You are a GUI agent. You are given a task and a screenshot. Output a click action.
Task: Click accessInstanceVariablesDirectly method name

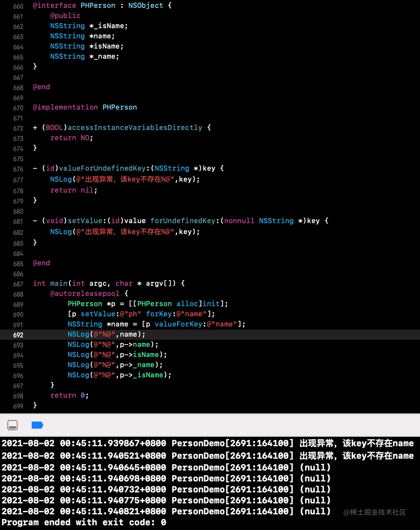point(135,128)
